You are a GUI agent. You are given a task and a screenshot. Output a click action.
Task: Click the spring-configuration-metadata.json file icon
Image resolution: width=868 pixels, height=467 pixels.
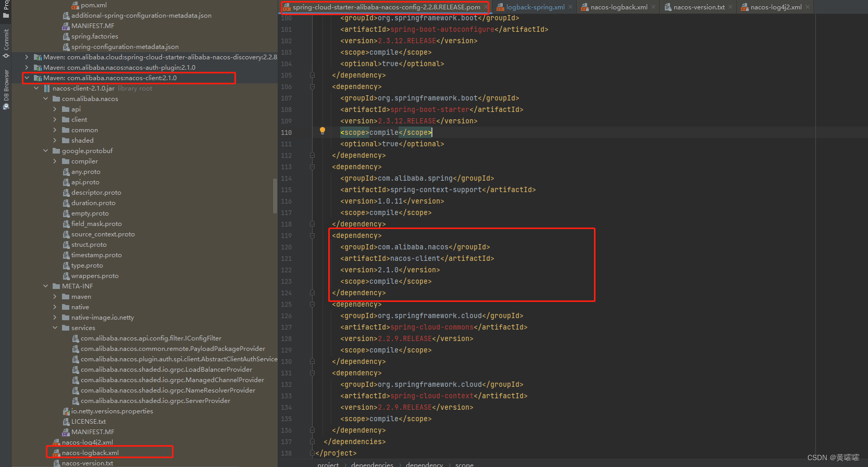point(66,47)
